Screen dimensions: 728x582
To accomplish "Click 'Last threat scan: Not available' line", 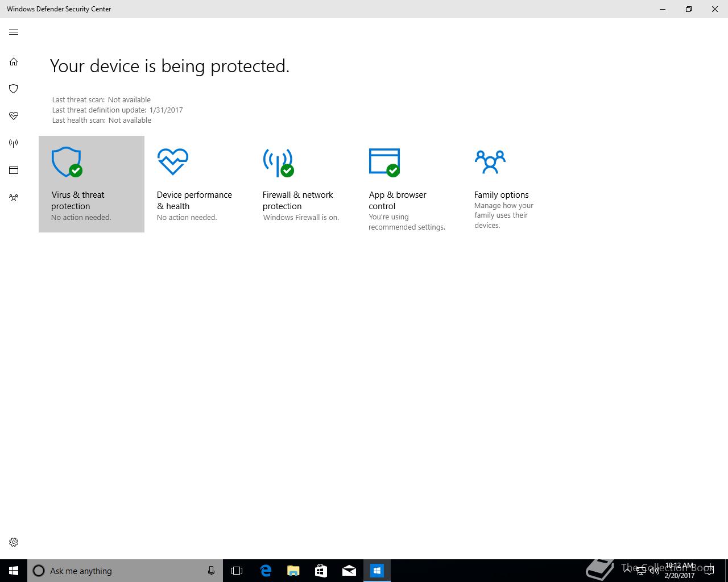I will click(101, 100).
